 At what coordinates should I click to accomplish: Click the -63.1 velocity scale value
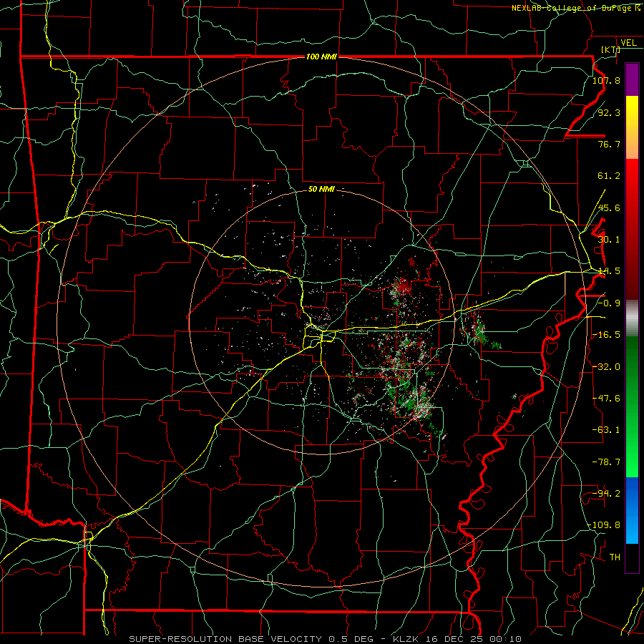[x=606, y=430]
